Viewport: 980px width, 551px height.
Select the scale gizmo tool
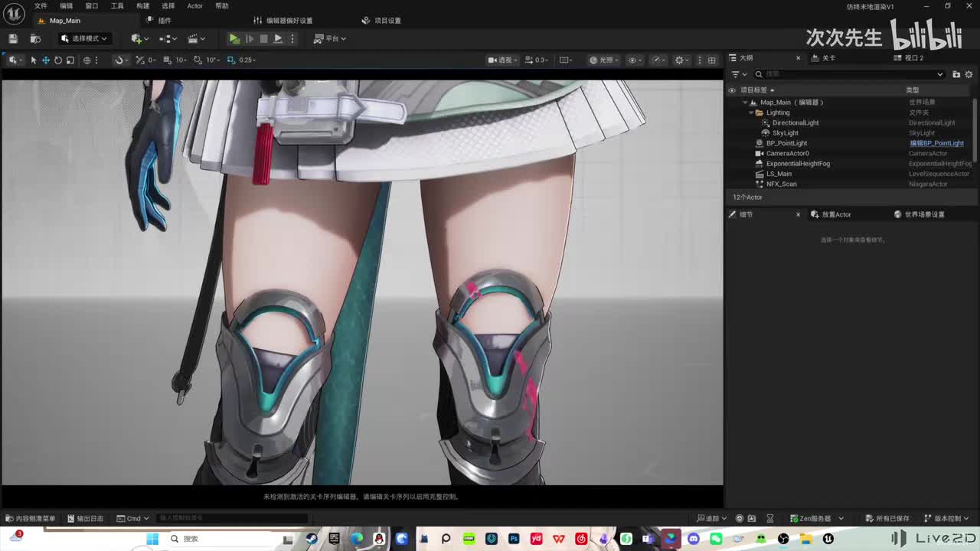70,60
